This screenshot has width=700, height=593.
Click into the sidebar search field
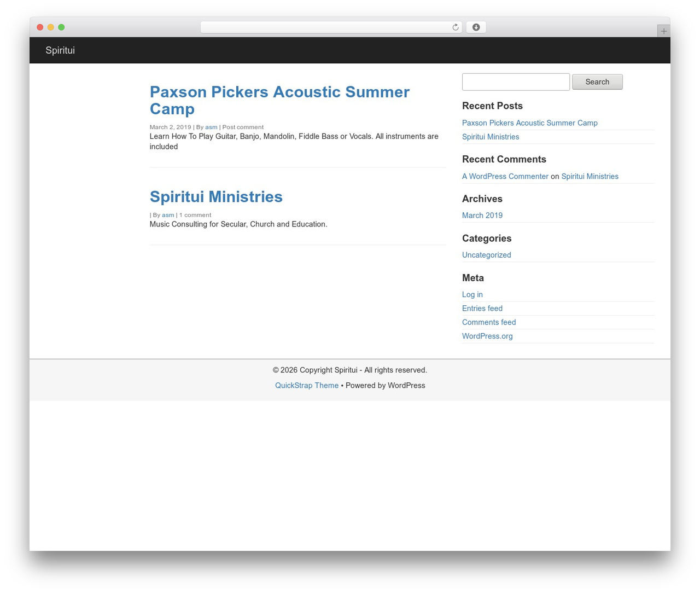516,82
